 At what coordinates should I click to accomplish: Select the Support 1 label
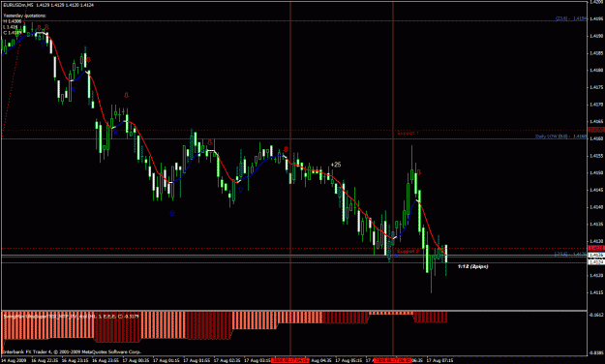[408, 133]
